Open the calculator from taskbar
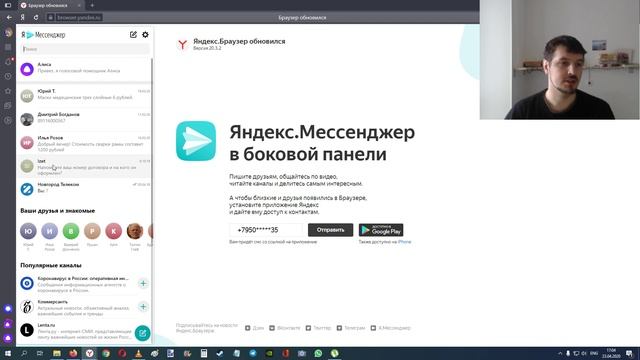This screenshot has width=640, height=360. (x=204, y=353)
